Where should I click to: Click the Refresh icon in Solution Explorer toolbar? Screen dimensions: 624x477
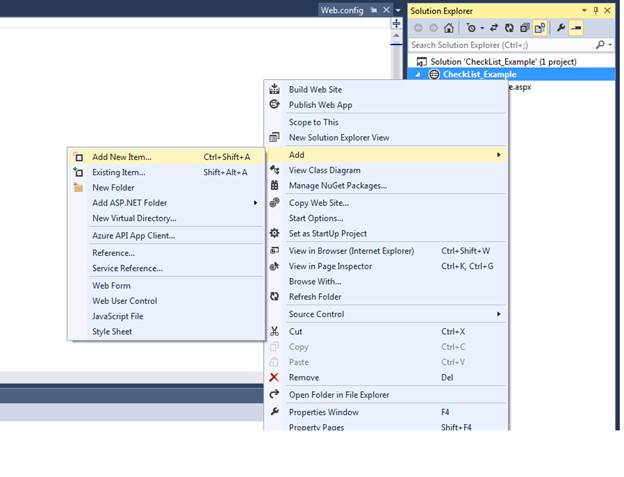click(x=509, y=28)
